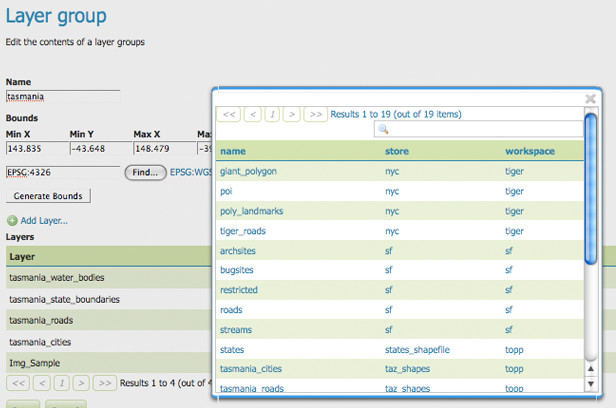Select the poly_landmarks layer
Screen dimensions: 616x408
(x=251, y=211)
